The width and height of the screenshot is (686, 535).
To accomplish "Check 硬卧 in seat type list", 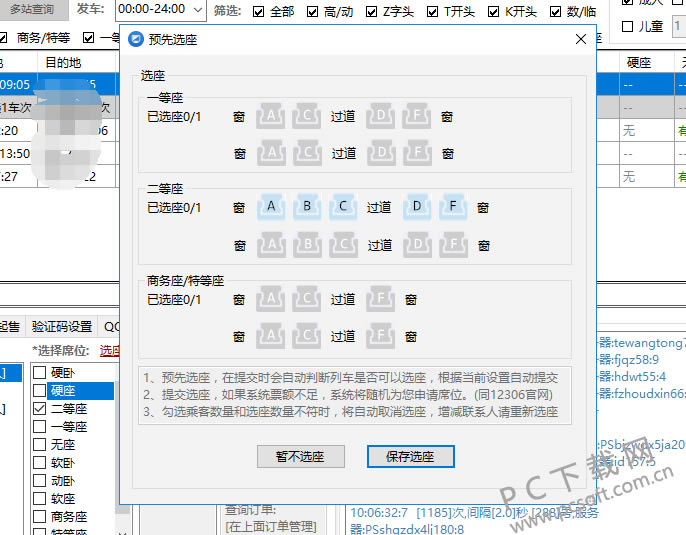I will [39, 372].
